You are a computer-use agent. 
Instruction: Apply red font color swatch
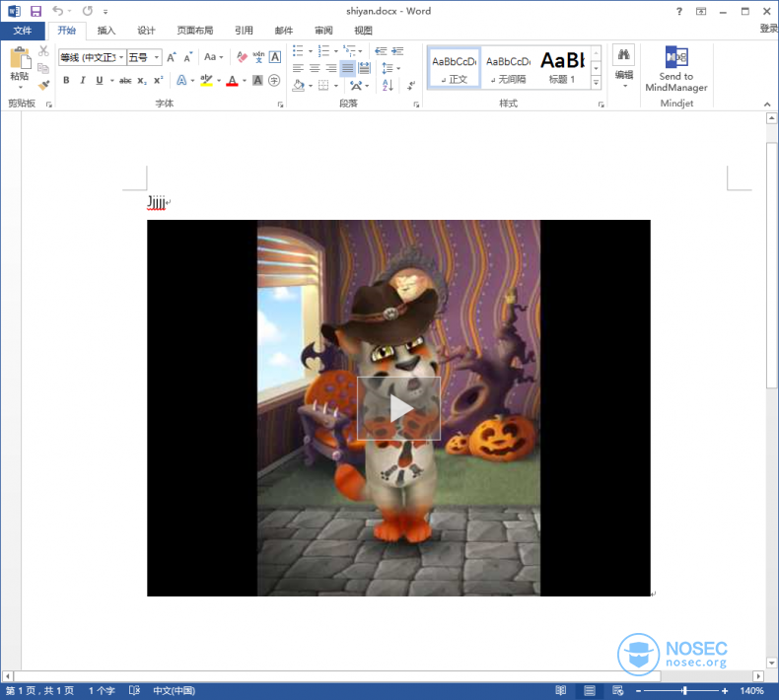pyautogui.click(x=232, y=81)
